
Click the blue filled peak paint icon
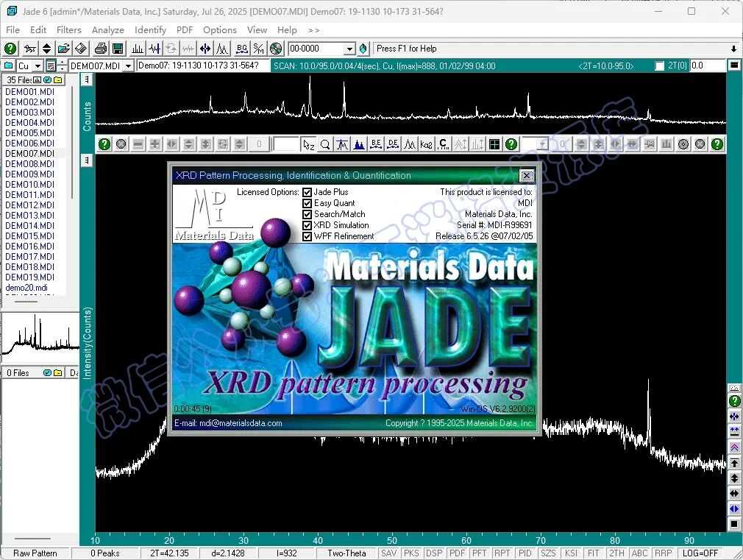click(359, 144)
